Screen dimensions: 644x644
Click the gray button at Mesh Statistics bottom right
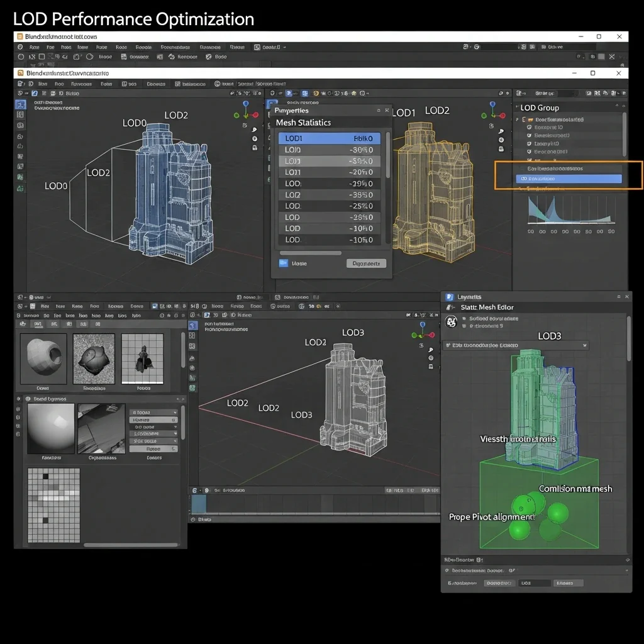click(x=366, y=264)
